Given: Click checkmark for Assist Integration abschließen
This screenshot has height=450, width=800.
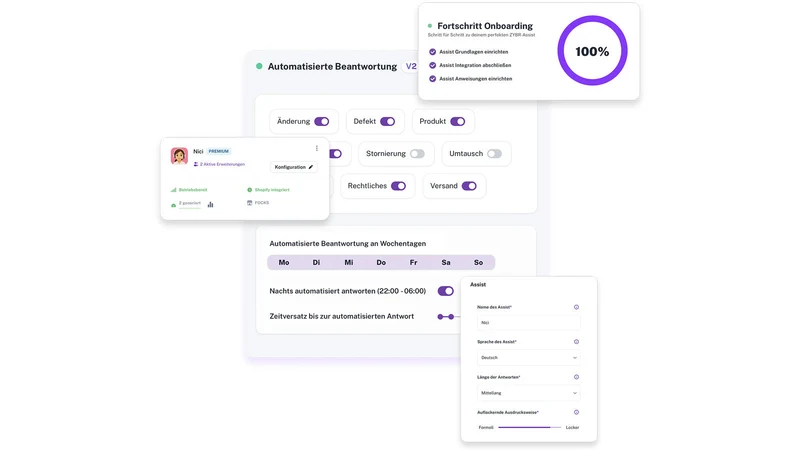Looking at the screenshot, I should point(433,65).
